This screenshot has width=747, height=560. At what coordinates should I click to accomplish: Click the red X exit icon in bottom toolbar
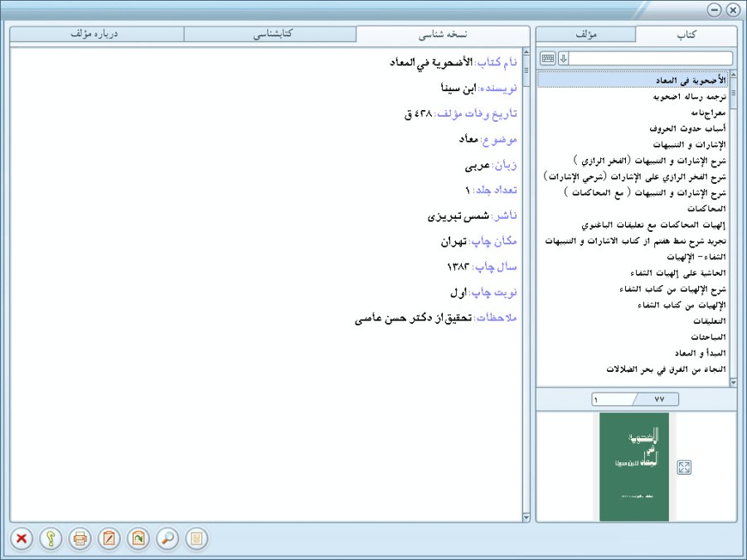22,539
